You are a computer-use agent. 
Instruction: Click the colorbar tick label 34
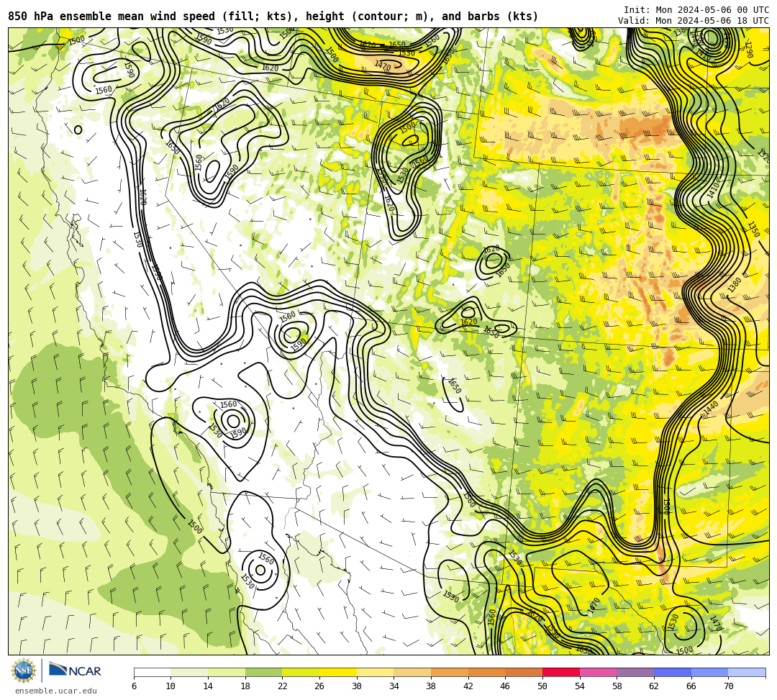tap(394, 686)
